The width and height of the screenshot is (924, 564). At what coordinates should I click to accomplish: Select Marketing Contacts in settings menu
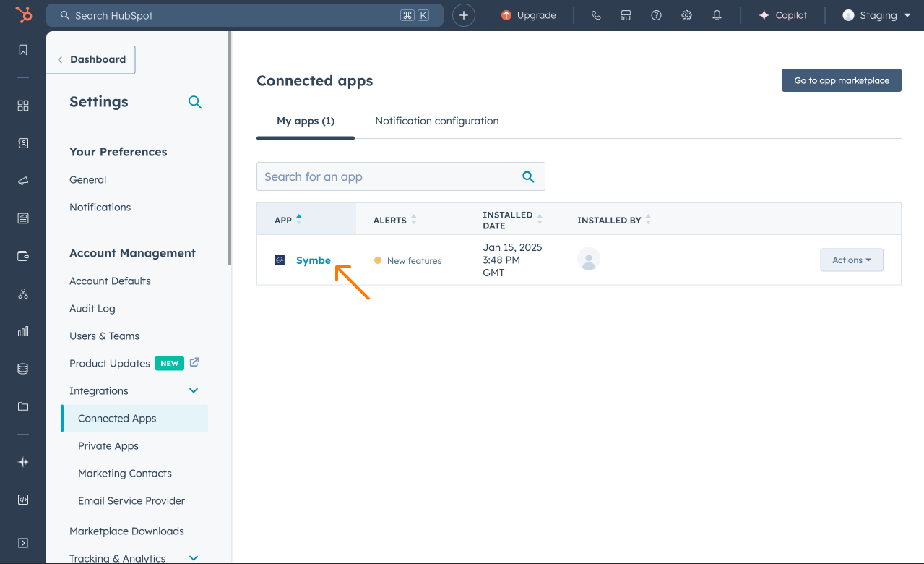125,474
